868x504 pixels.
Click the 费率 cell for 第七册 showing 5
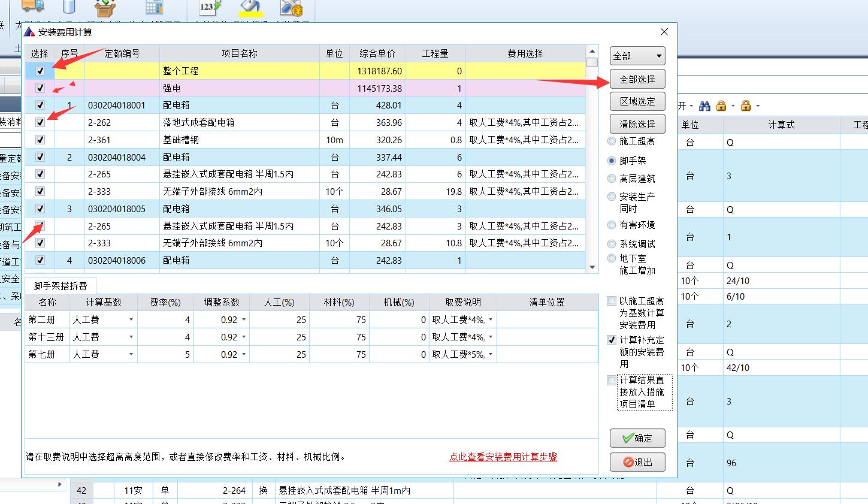[x=165, y=355]
